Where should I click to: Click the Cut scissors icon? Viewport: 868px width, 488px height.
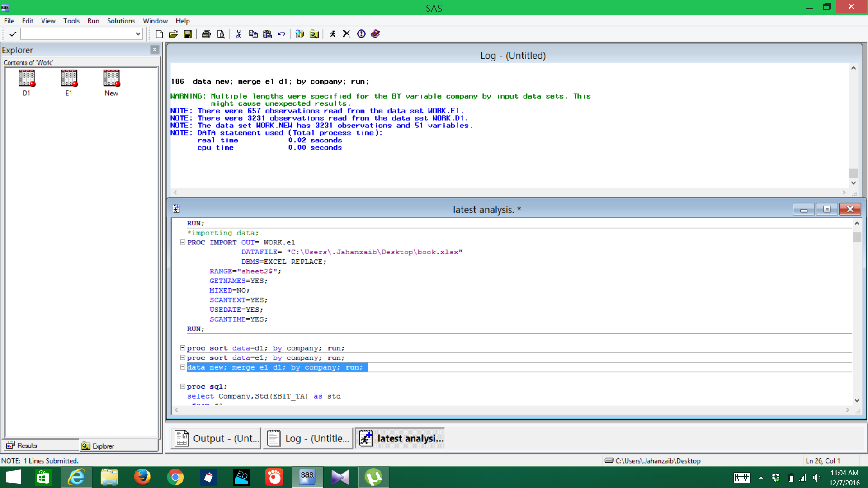pyautogui.click(x=239, y=34)
